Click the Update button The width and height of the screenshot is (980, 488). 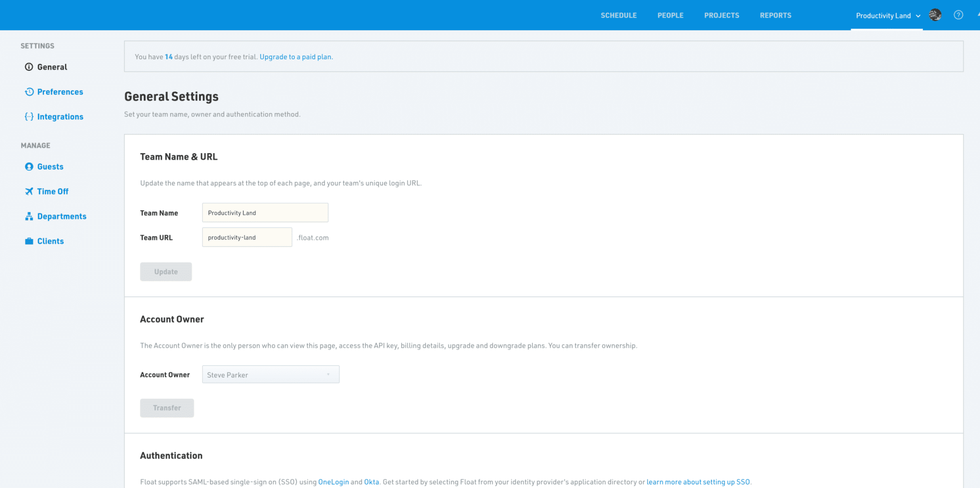(166, 271)
